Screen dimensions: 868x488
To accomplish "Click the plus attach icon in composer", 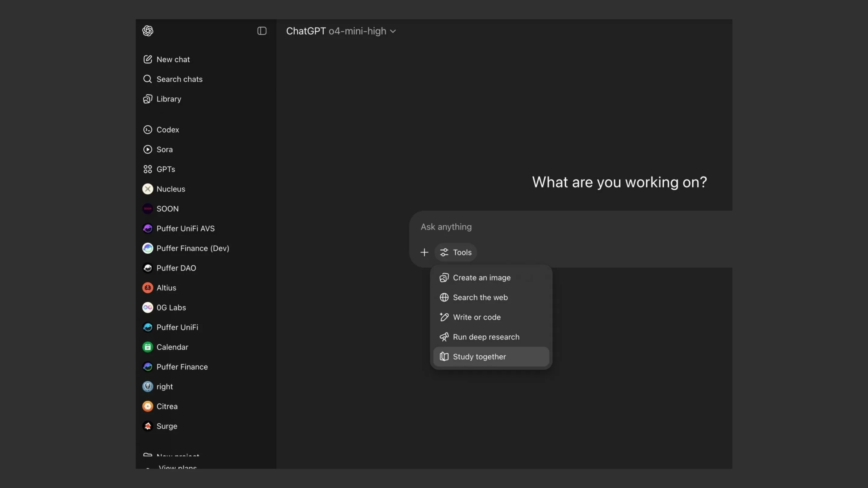I will (424, 252).
